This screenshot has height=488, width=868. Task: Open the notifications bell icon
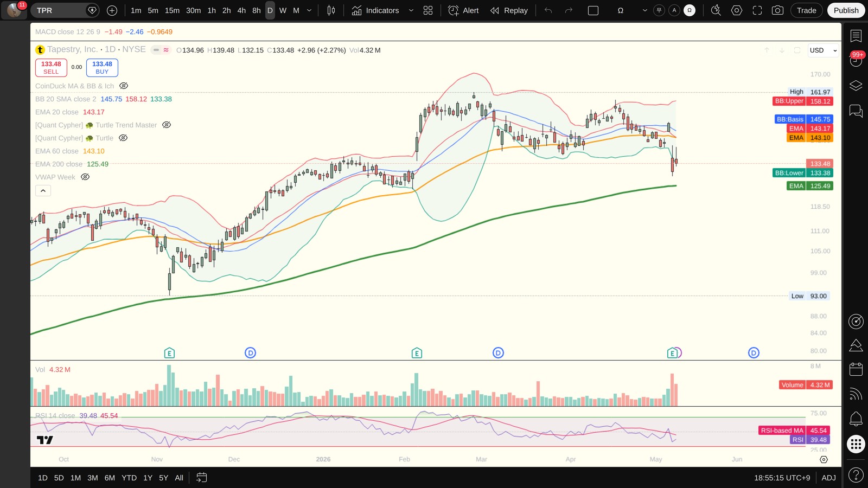click(856, 419)
